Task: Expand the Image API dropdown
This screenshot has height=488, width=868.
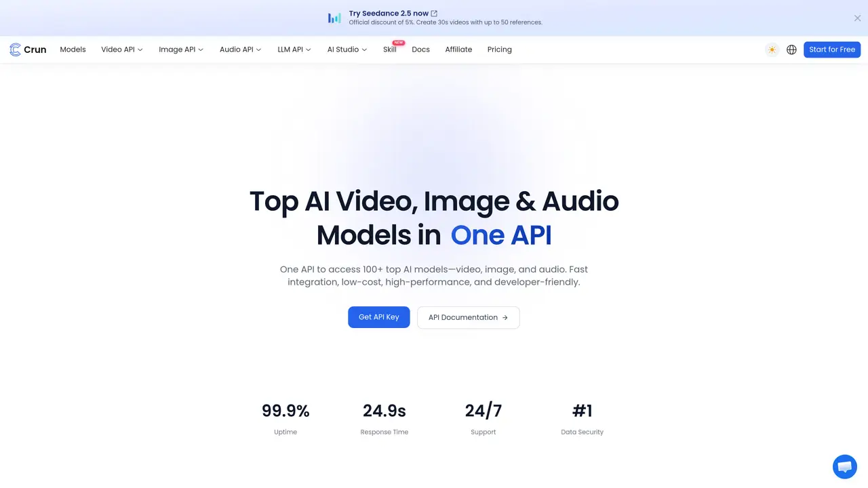Action: (x=181, y=49)
